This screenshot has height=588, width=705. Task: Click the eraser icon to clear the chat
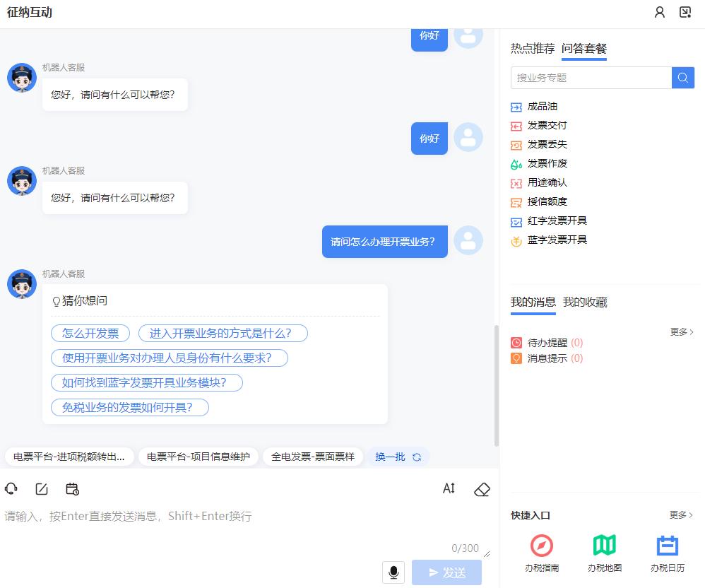(482, 488)
